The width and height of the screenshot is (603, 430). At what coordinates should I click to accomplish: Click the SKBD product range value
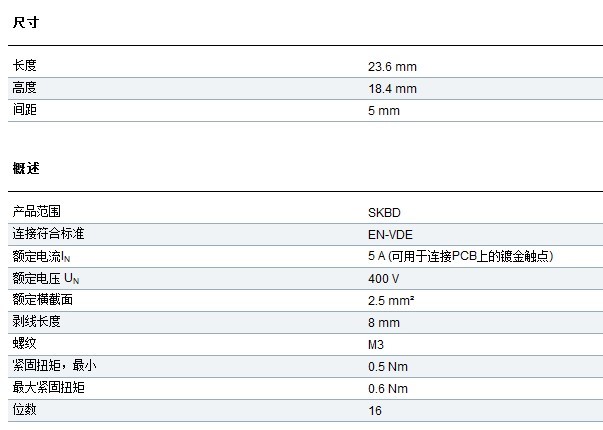tap(385, 212)
